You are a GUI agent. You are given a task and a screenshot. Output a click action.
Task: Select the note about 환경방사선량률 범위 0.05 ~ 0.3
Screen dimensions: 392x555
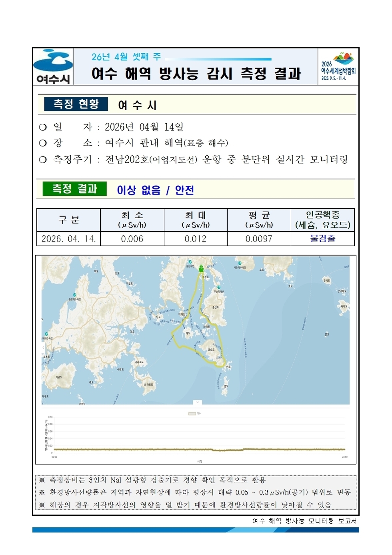pos(195,492)
